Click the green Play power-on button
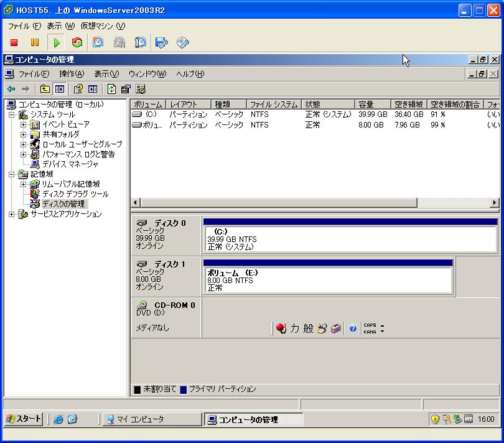Viewport: 504px width, 443px height. (x=56, y=42)
